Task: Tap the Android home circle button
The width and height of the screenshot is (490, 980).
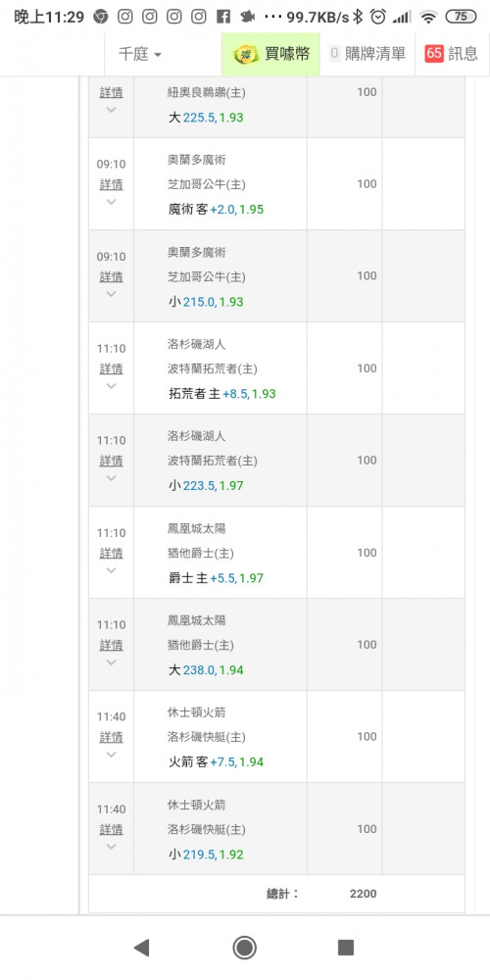Action: point(244,948)
